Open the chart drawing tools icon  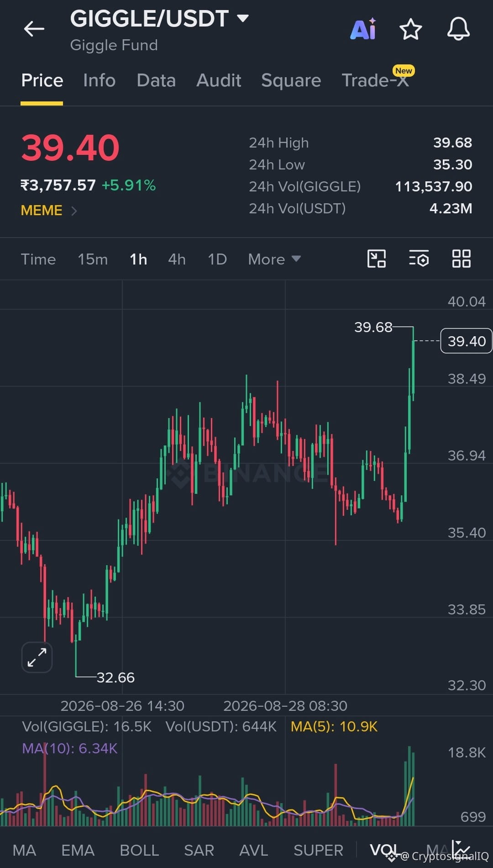tap(377, 259)
